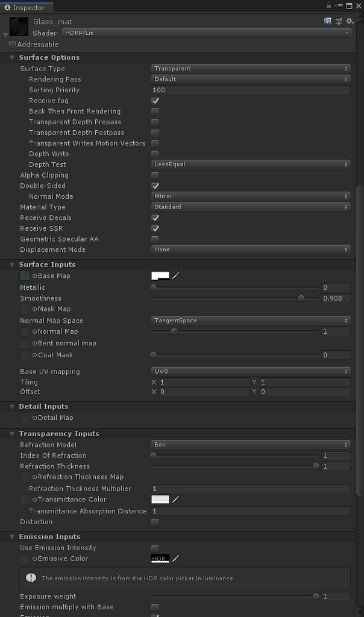
Task: Open the Surface Type dropdown
Action: [x=251, y=68]
